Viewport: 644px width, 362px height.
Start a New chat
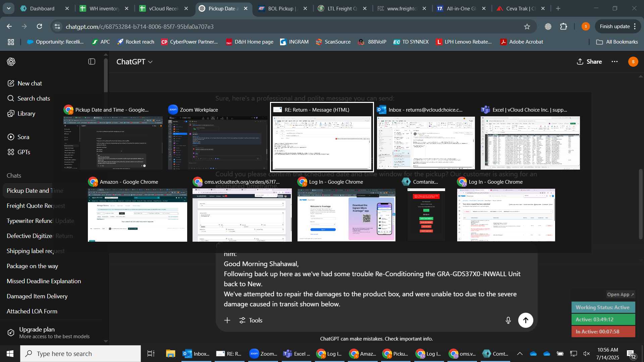25,83
